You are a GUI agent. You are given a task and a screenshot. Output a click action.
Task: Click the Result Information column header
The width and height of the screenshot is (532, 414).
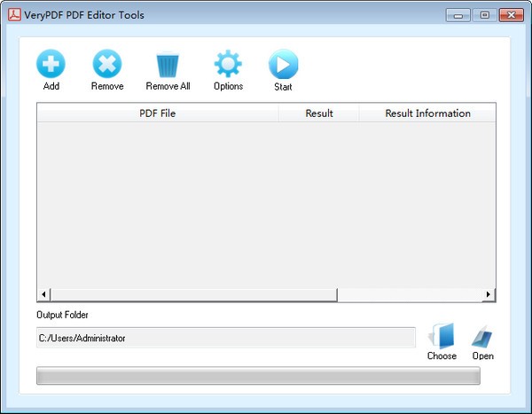coord(426,113)
